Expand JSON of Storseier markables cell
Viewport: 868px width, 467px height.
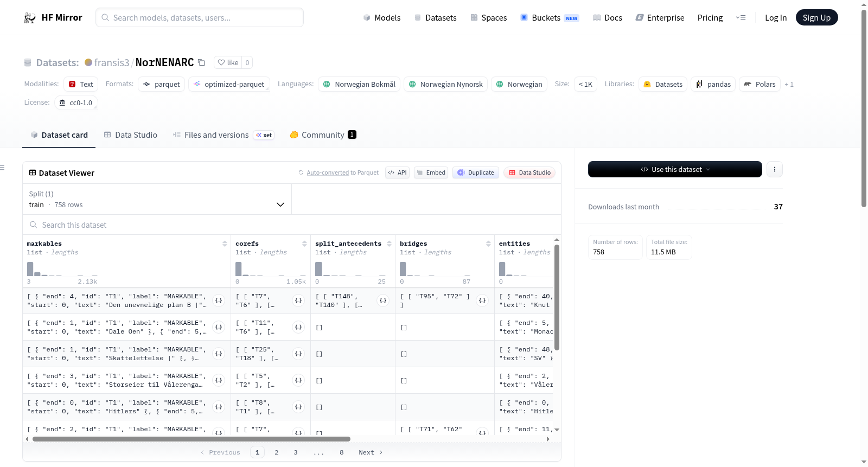[x=219, y=380]
